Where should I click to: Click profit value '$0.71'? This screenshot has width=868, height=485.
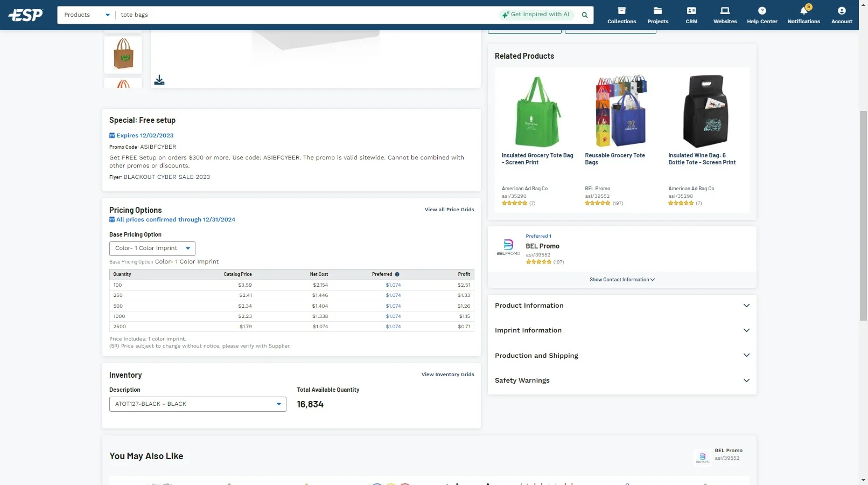pyautogui.click(x=464, y=327)
